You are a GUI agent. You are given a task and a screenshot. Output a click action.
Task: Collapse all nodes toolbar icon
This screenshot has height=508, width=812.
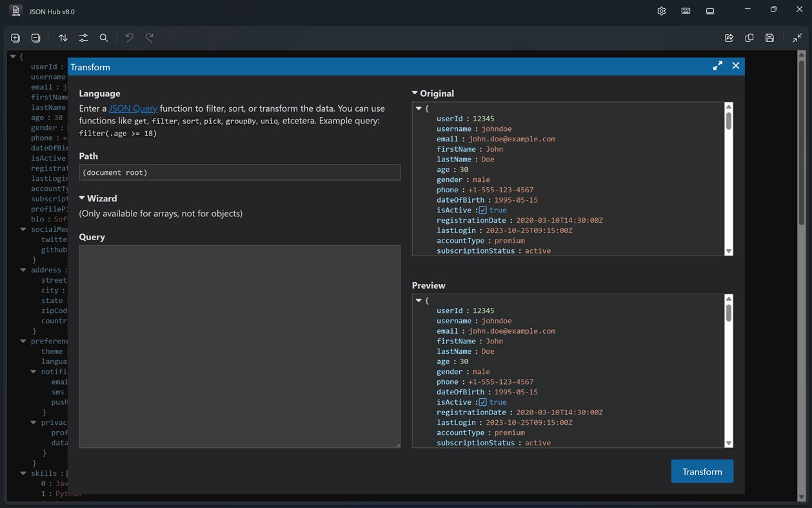pos(35,38)
